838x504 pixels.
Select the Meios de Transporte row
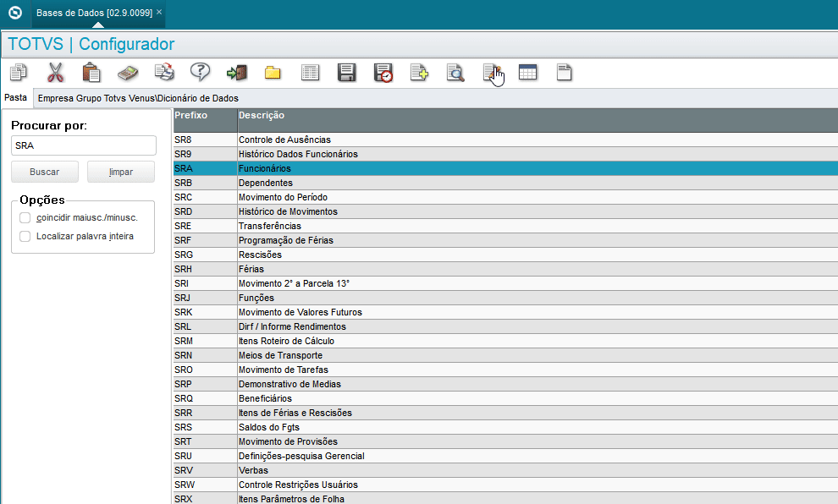(x=505, y=355)
